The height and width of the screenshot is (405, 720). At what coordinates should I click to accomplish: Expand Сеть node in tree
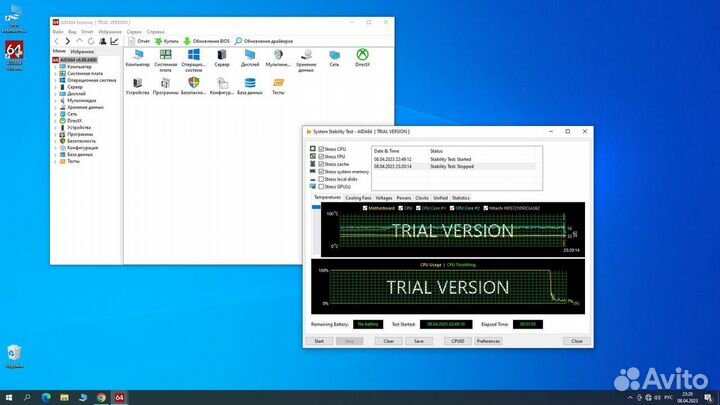[56, 114]
